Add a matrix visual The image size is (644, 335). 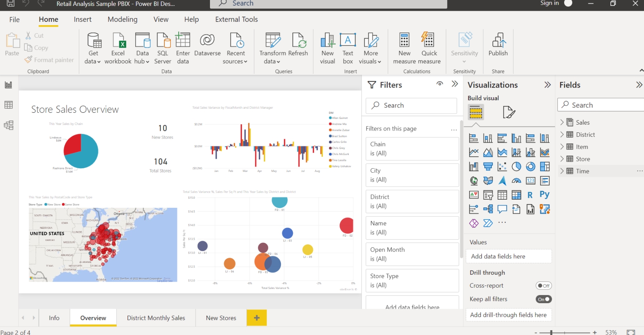pos(516,195)
